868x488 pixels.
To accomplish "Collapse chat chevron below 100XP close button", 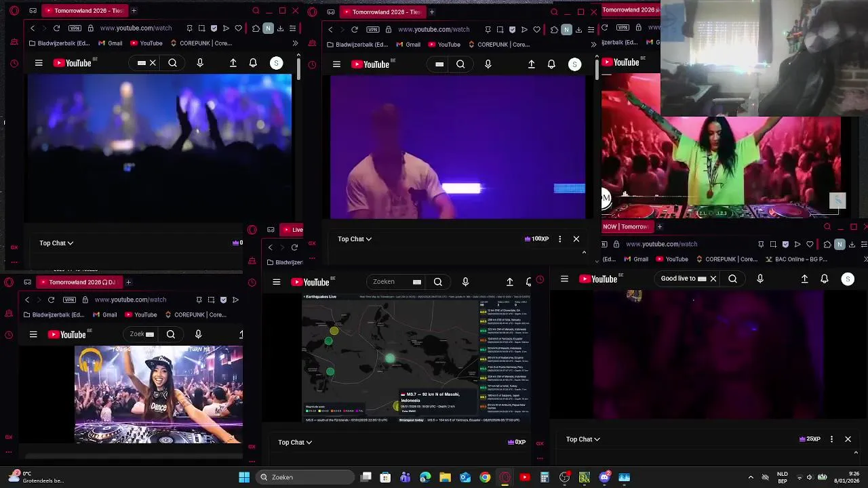I will [x=584, y=252].
